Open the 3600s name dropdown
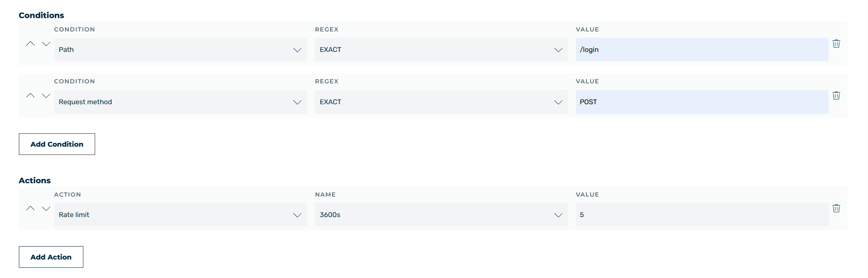 point(441,215)
